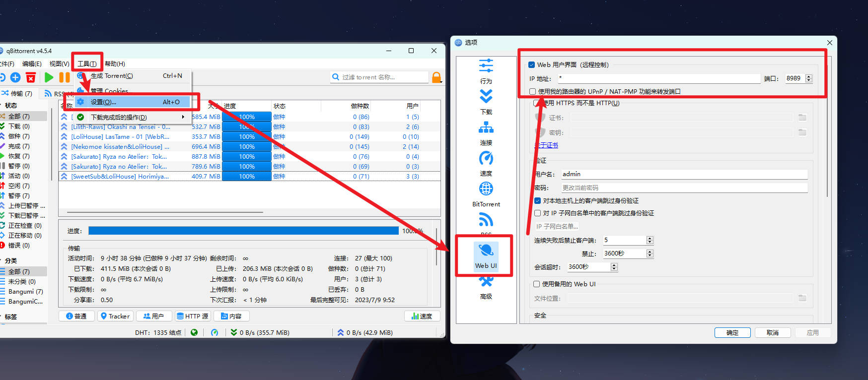Select 做种 (7) status filter

tap(19, 136)
